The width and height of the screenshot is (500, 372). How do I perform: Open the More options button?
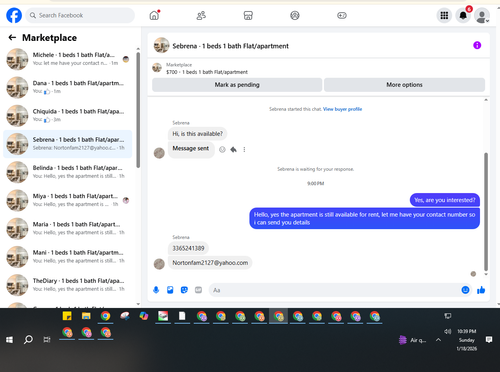pos(404,85)
